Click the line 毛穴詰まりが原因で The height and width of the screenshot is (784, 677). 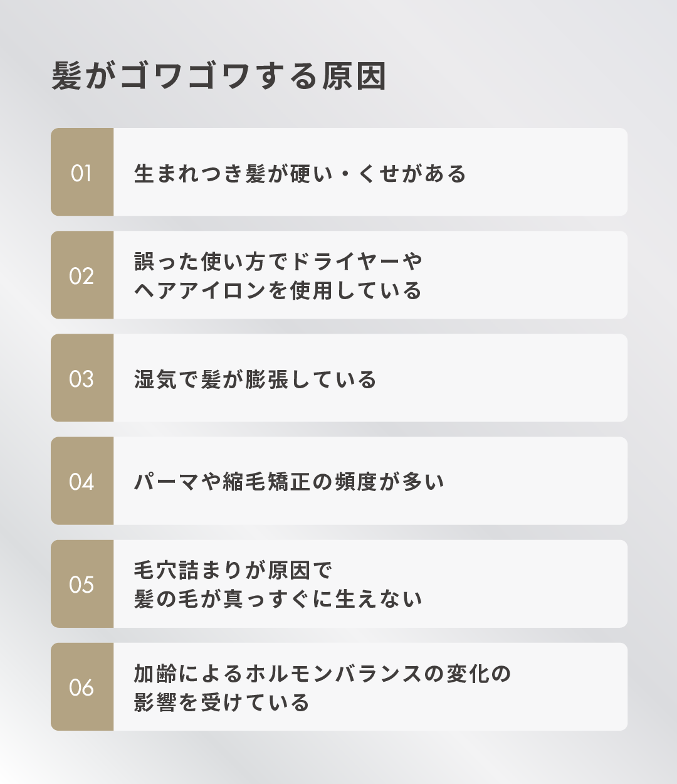[x=233, y=569]
